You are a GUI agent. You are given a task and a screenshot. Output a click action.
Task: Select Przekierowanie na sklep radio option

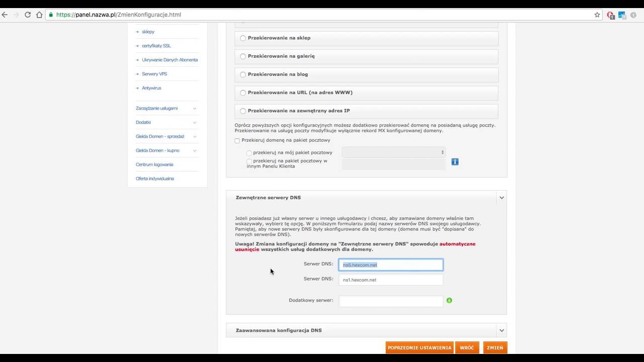click(x=243, y=38)
